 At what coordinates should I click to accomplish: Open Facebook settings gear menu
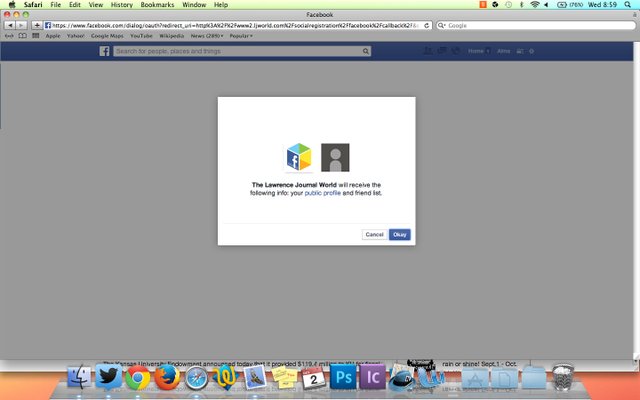click(x=531, y=51)
